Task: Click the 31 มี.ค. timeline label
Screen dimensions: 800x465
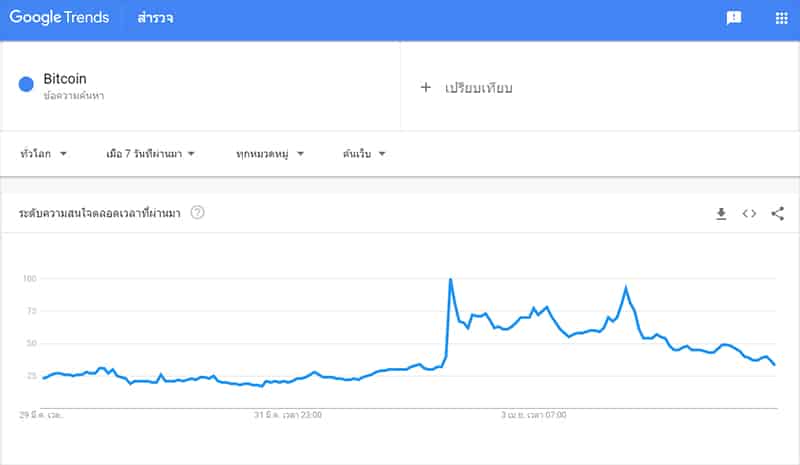Action: pyautogui.click(x=288, y=415)
